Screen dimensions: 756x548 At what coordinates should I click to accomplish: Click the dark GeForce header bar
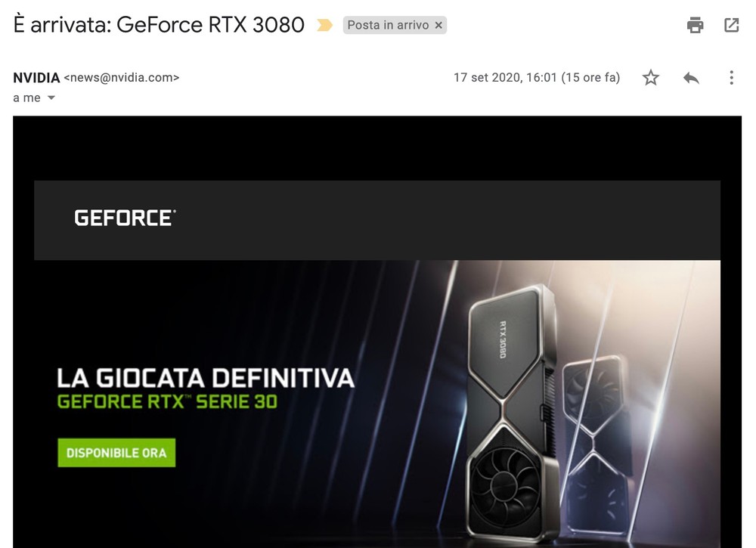(377, 220)
